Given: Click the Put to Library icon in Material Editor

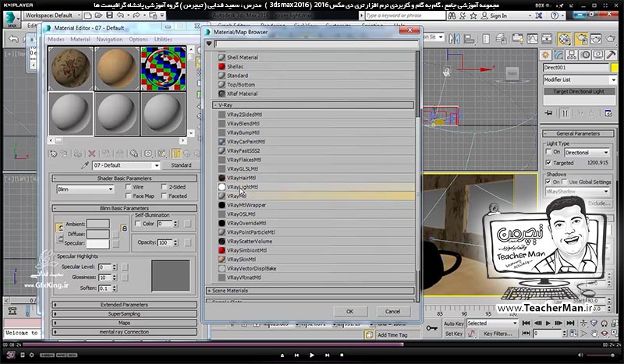Looking at the screenshot, I should (x=134, y=154).
